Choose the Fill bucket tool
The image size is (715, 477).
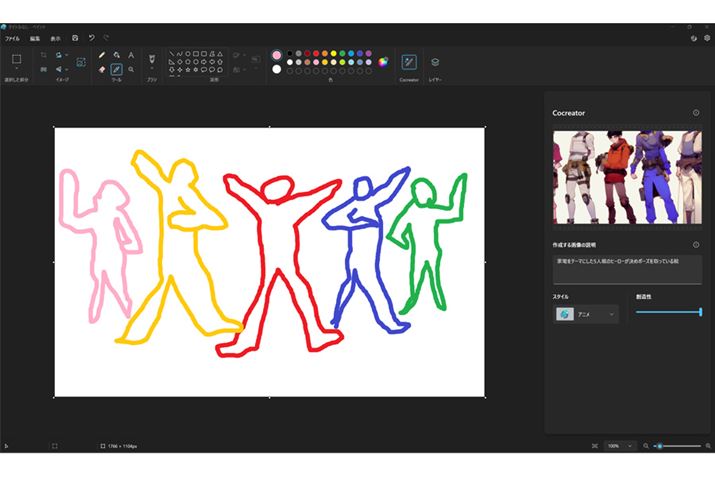tap(117, 55)
